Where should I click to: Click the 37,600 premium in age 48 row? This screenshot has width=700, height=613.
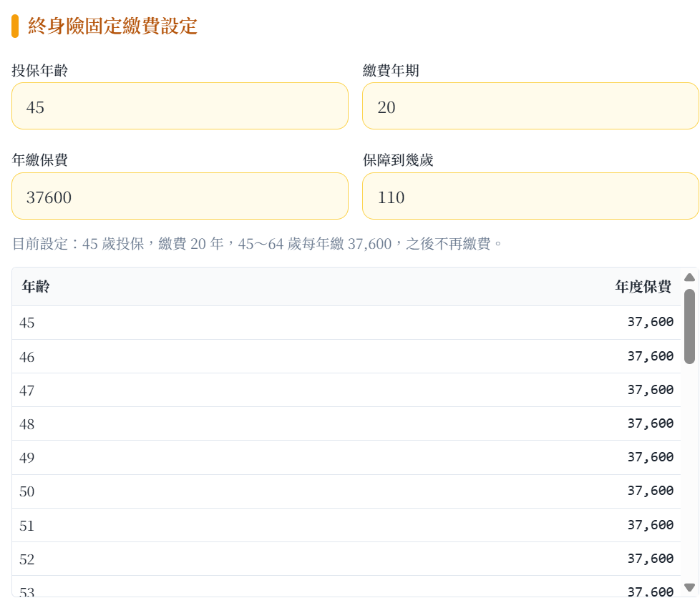coord(651,423)
